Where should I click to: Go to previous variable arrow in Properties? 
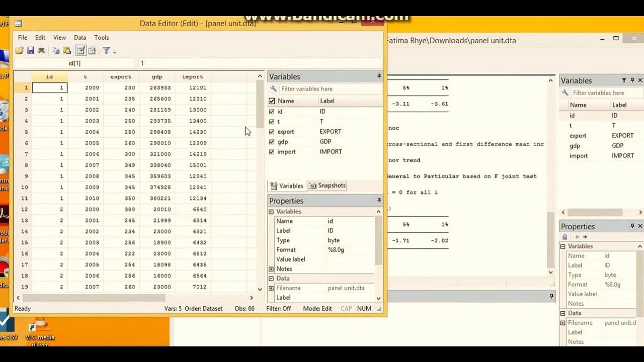tap(577, 237)
